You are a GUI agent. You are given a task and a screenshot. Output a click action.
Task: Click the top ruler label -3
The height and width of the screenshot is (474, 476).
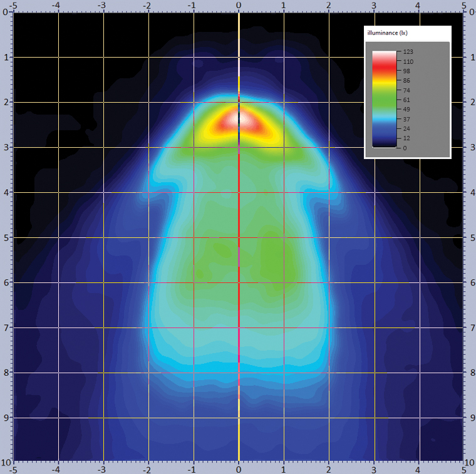102,5
